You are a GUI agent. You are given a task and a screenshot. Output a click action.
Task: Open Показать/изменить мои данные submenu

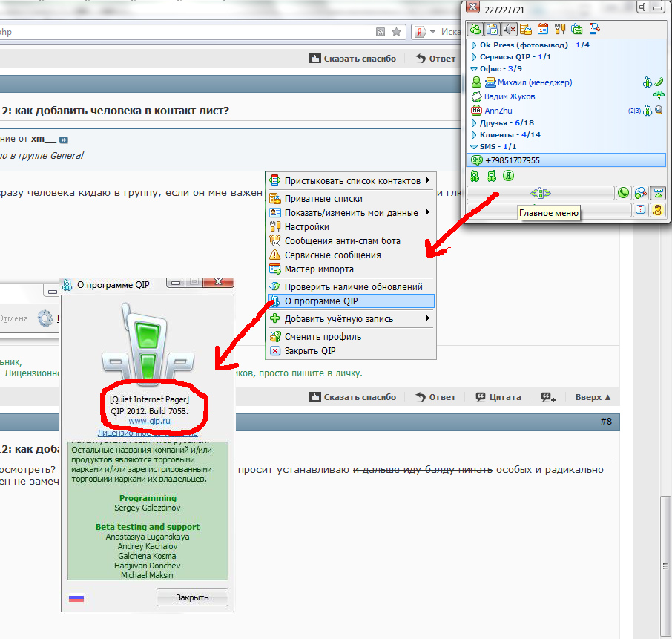click(x=350, y=213)
